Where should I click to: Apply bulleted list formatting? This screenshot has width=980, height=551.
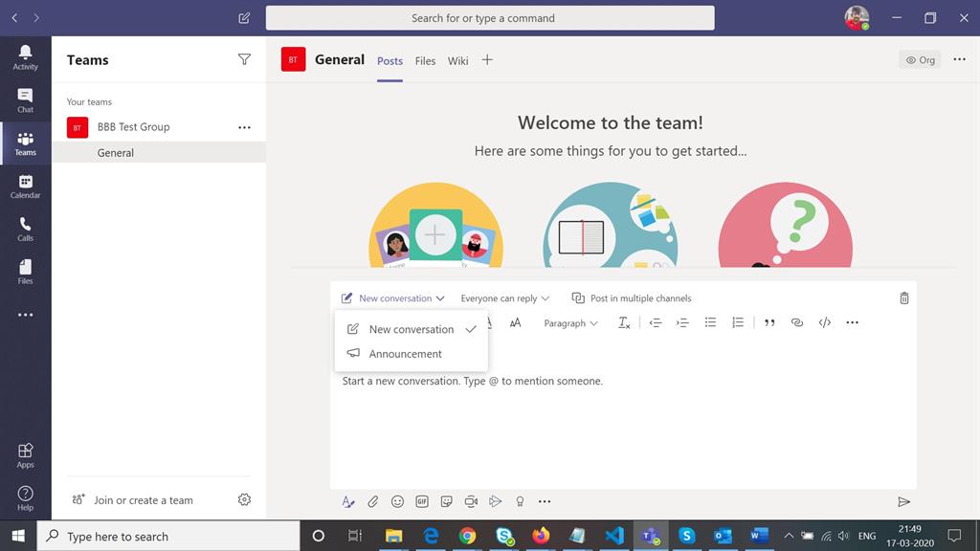coord(709,322)
